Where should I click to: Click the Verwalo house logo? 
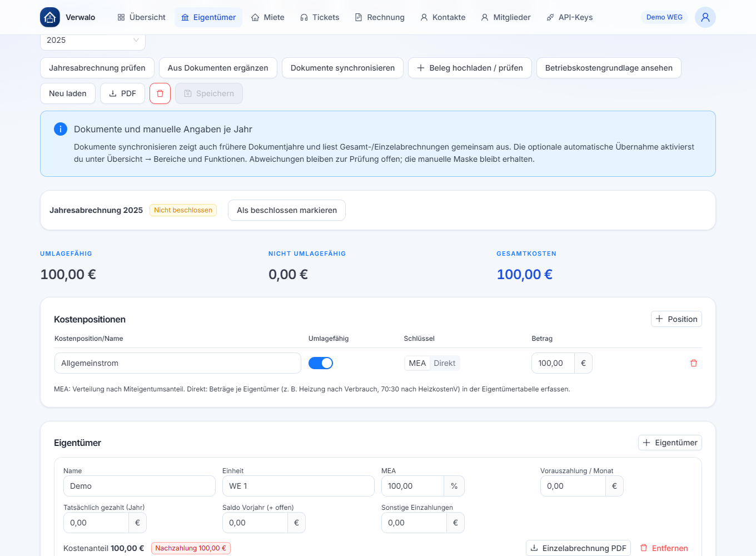[x=50, y=17]
